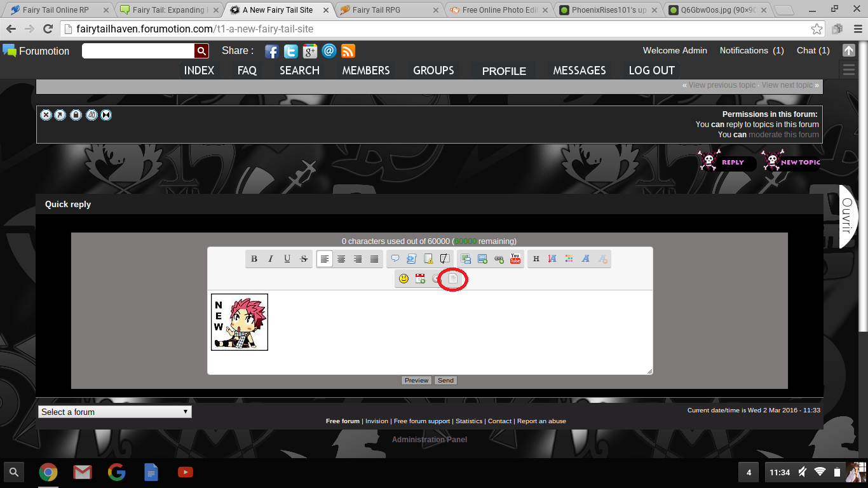Share the forum on Facebook
Screen dimensions: 868x488
[272, 51]
